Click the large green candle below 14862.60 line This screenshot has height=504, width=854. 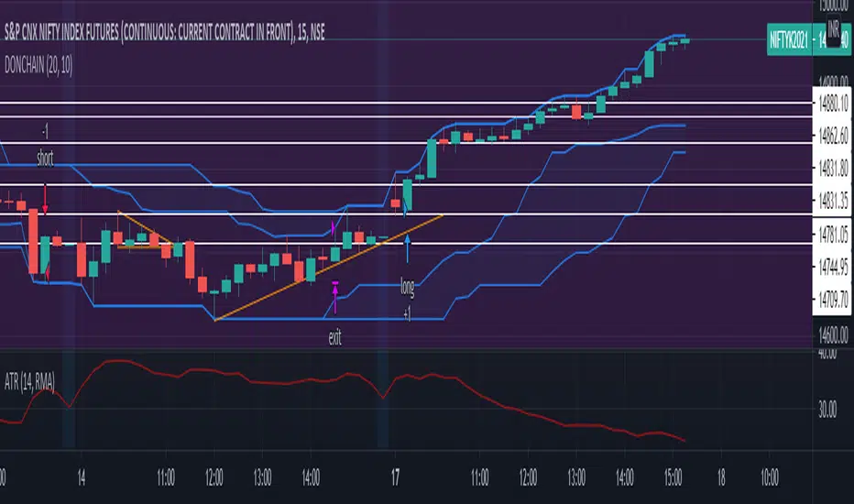tap(432, 159)
